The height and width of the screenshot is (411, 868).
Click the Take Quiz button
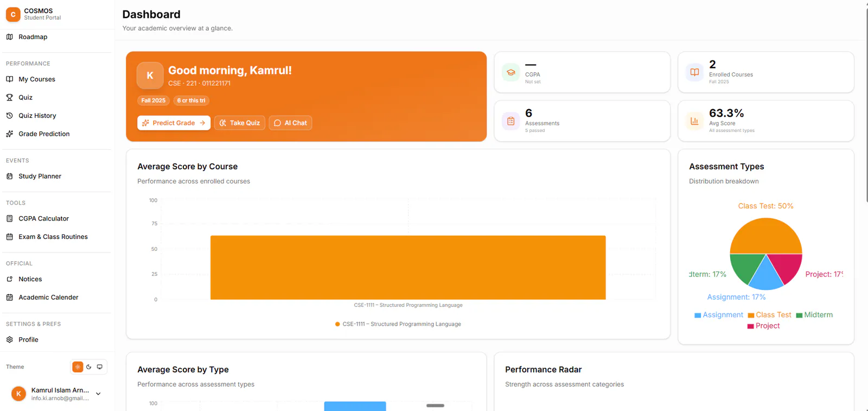[239, 123]
